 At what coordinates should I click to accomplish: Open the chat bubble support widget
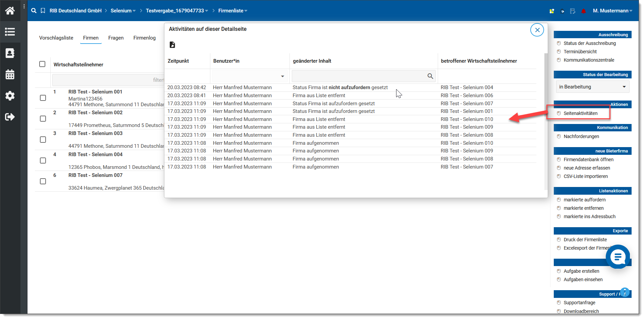click(x=618, y=257)
